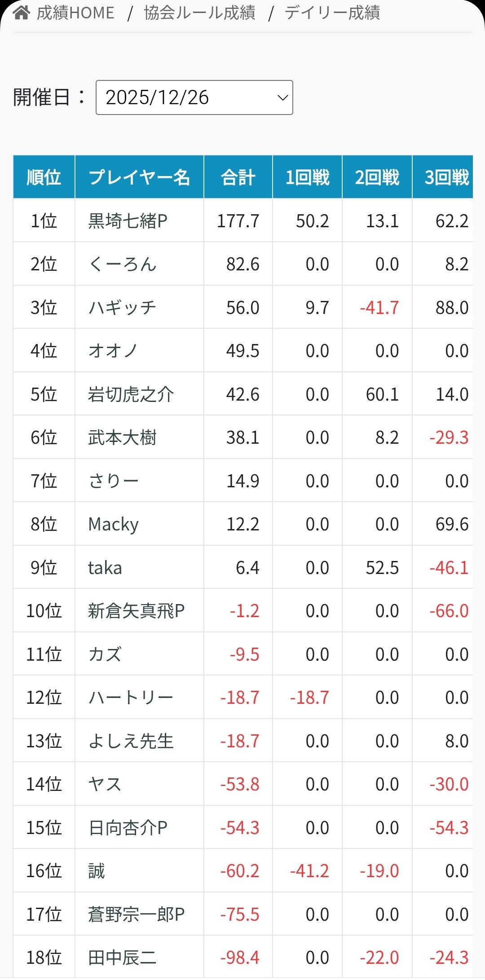Click the 1回戦 column header

point(308,177)
